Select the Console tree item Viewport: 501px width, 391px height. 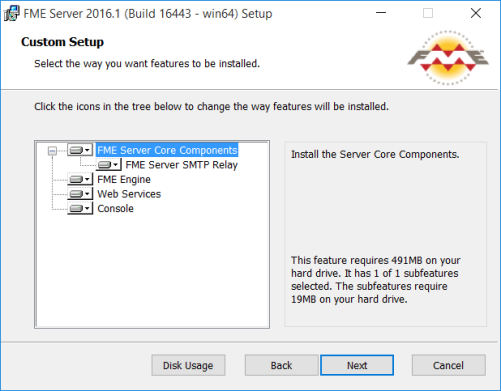click(x=115, y=209)
